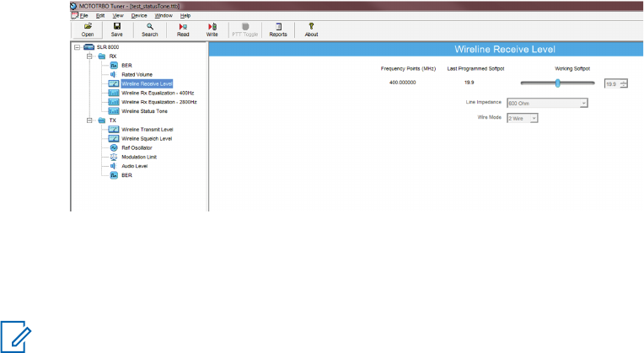
Task: Select the Rated Volume tree item
Action: pos(137,75)
